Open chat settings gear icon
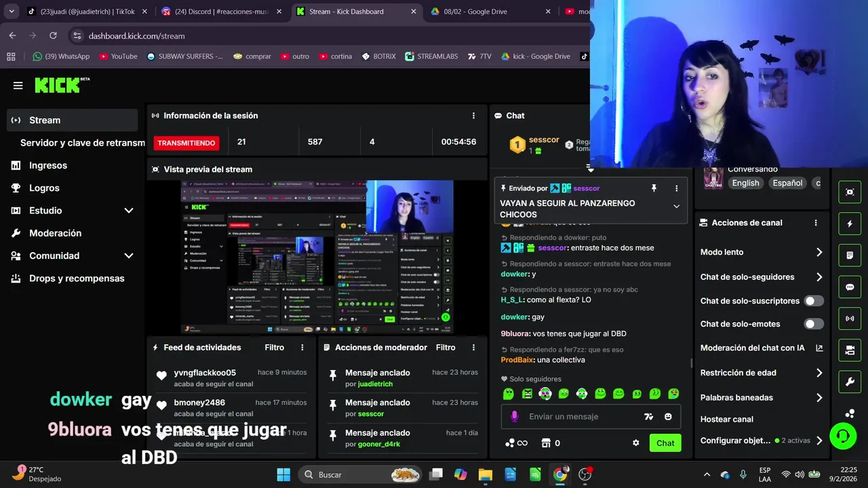The width and height of the screenshot is (868, 488). (636, 443)
